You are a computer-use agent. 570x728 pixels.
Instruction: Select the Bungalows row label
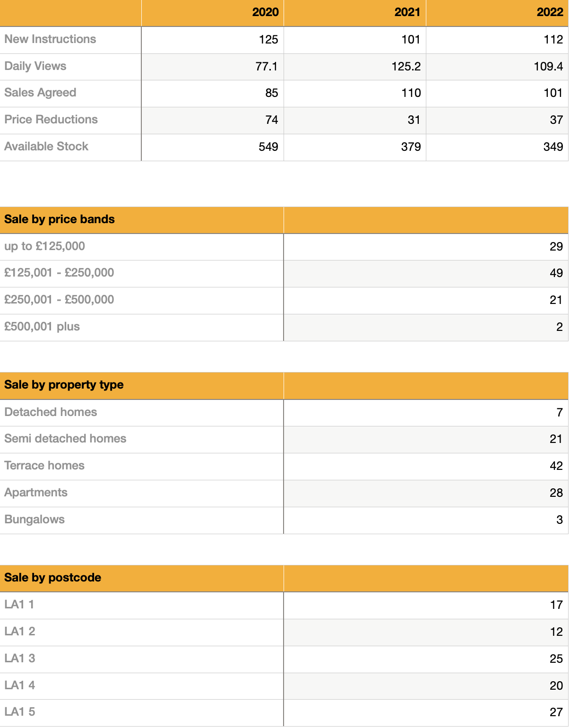tap(35, 520)
